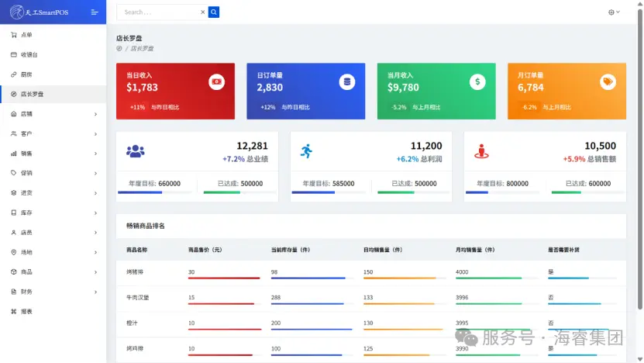Open the settings gear dropdown at top right
This screenshot has width=644, height=363.
614,12
